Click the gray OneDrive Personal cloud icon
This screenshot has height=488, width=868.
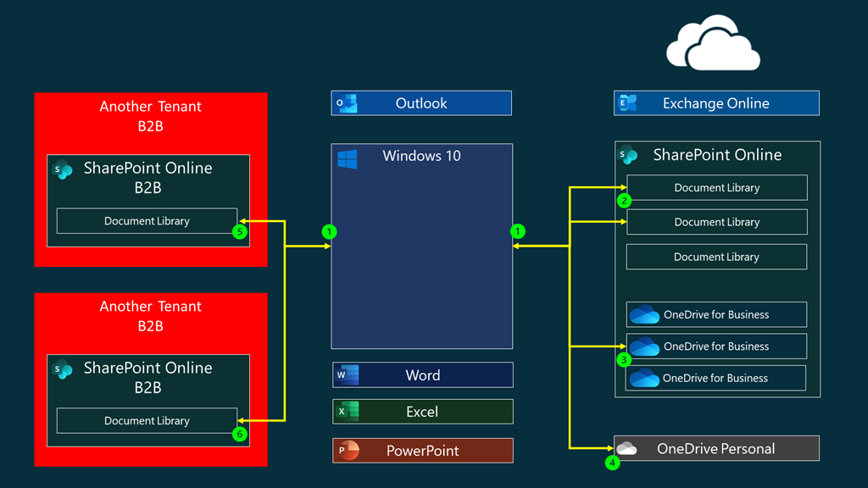click(x=626, y=448)
